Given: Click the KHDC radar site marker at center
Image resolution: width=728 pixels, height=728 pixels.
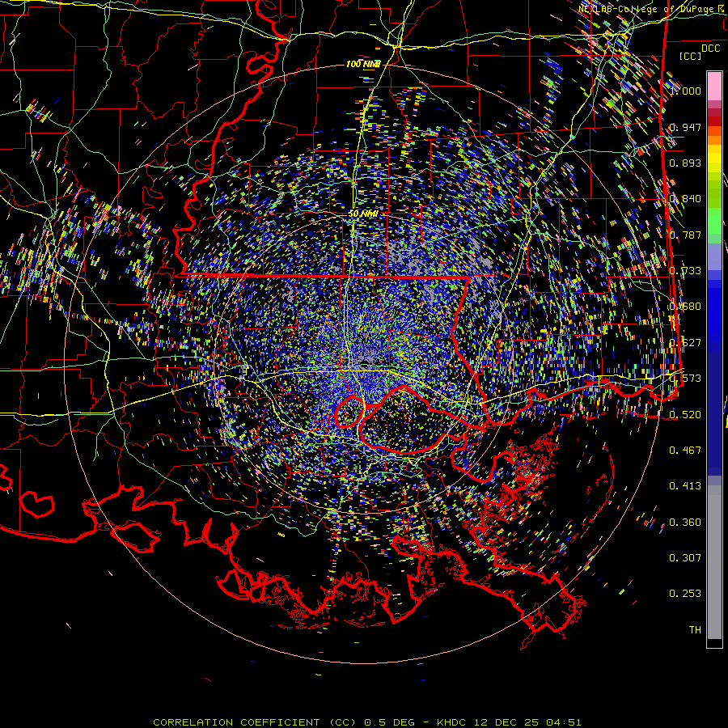Looking at the screenshot, I should (365, 362).
